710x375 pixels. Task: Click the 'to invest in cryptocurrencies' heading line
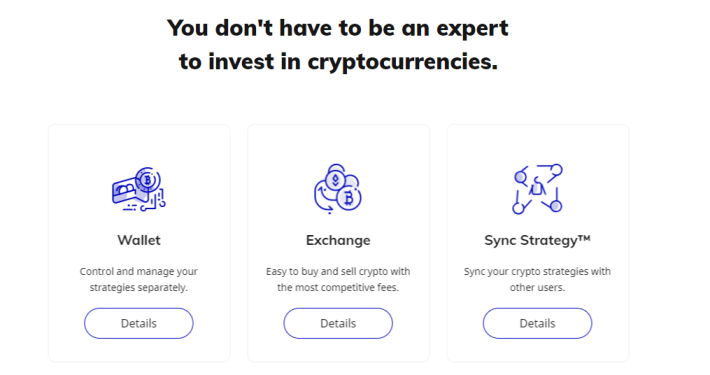(338, 62)
